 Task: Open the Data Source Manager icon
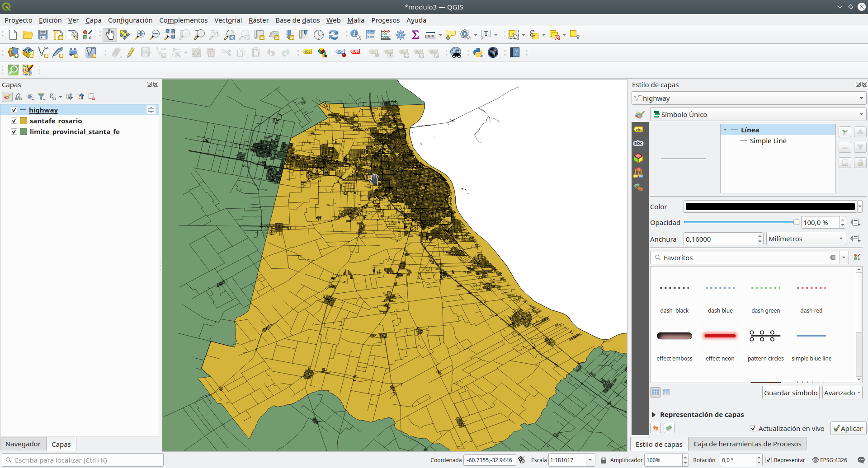(13, 52)
